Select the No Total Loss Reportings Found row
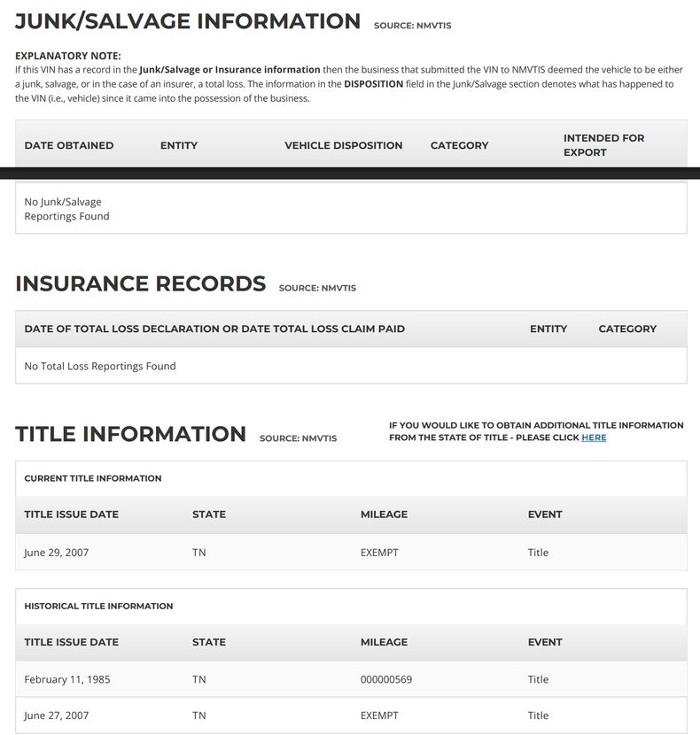The height and width of the screenshot is (735, 700). click(x=100, y=366)
